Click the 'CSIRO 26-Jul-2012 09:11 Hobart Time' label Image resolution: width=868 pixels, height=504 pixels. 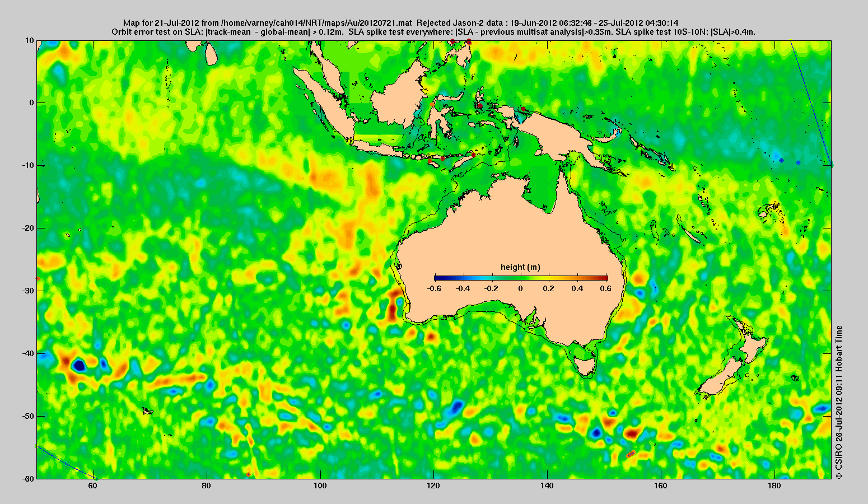click(x=838, y=402)
